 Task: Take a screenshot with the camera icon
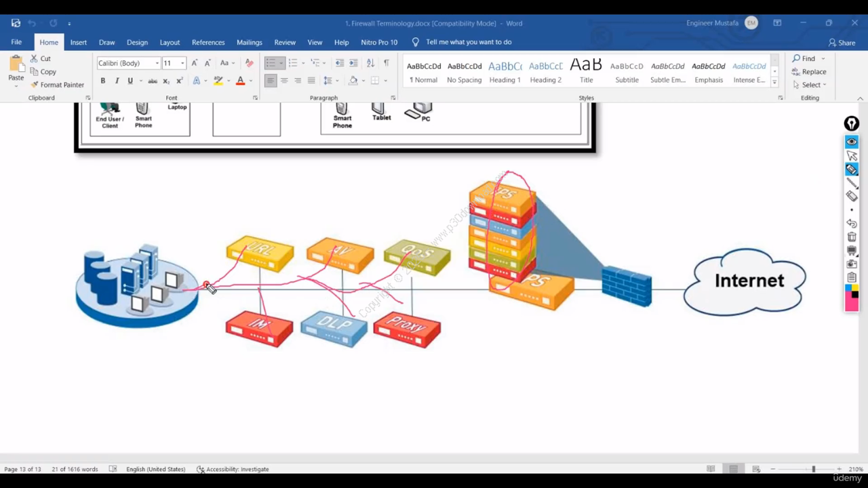[852, 264]
